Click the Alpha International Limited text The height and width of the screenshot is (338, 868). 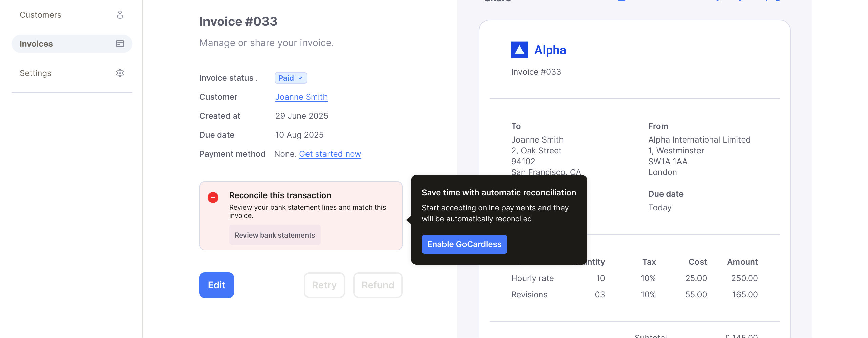tap(699, 140)
